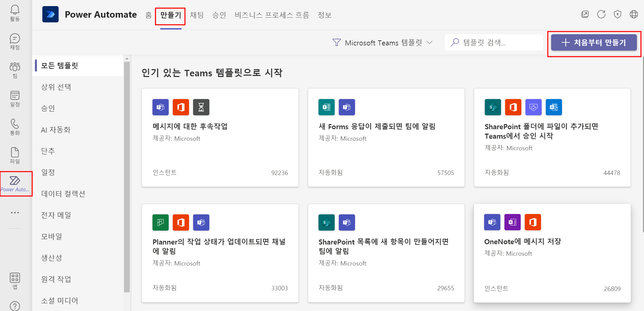The width and height of the screenshot is (644, 311).
Task: Click the Power Automate logo icon
Action: pyautogui.click(x=50, y=15)
